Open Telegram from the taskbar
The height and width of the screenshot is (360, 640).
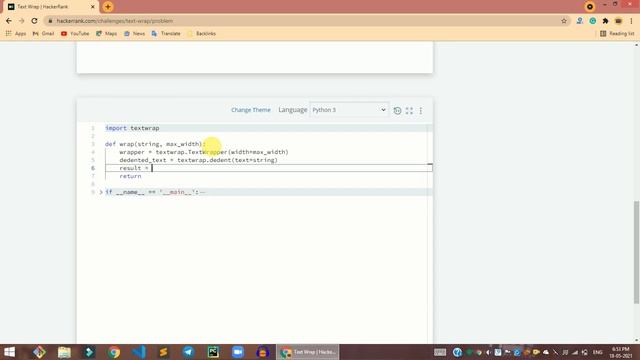188,352
